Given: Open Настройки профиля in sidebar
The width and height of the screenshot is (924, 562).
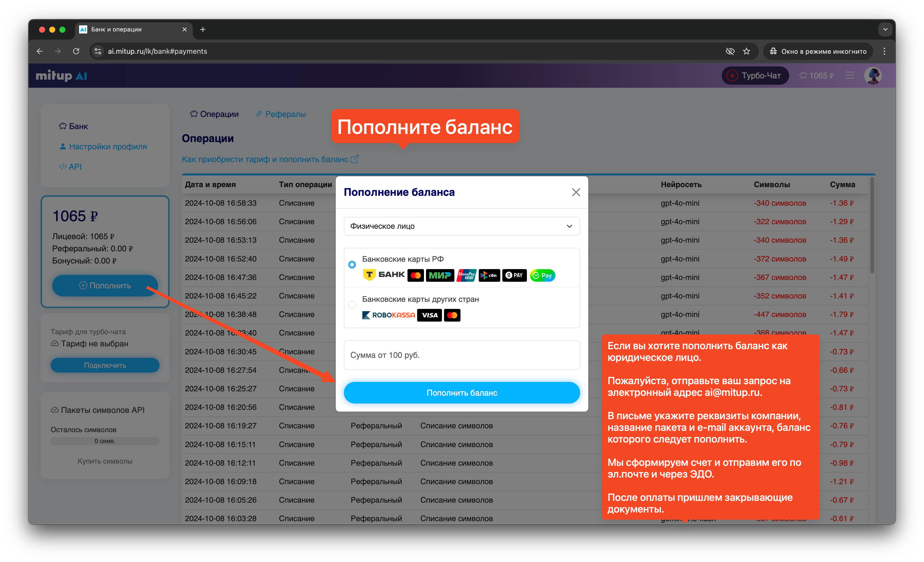Looking at the screenshot, I should tap(108, 147).
